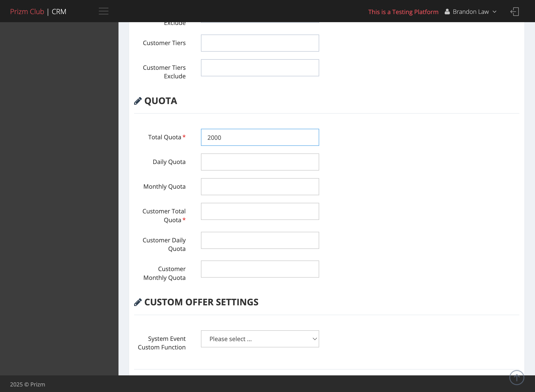
Task: Click the System Event Custom Function label
Action: pos(162,343)
